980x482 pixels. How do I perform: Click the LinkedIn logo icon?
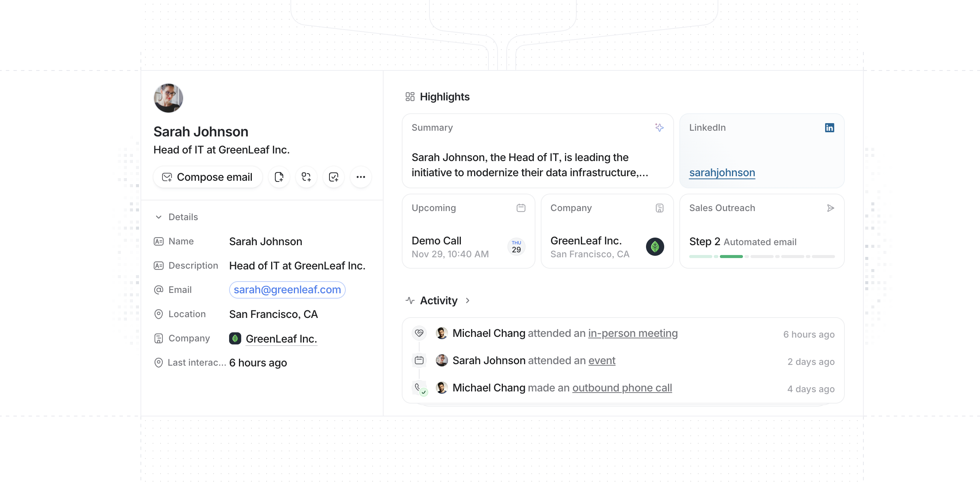[x=829, y=128]
